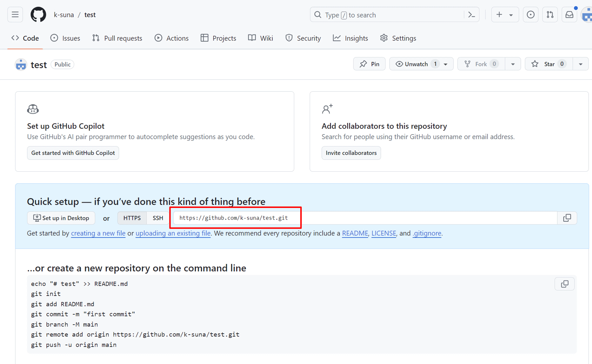
Task: Expand the Star lists dropdown arrow
Action: tap(581, 64)
